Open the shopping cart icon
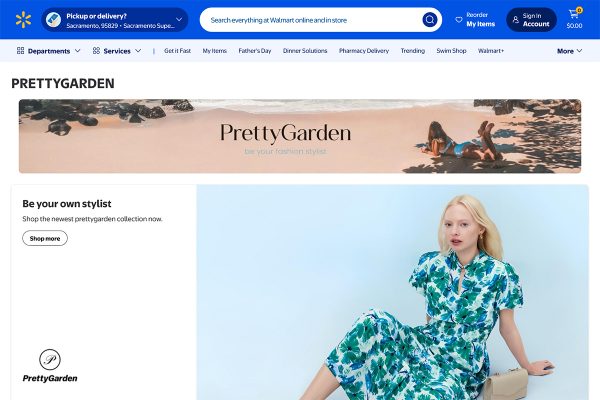The width and height of the screenshot is (600, 400). pos(574,15)
